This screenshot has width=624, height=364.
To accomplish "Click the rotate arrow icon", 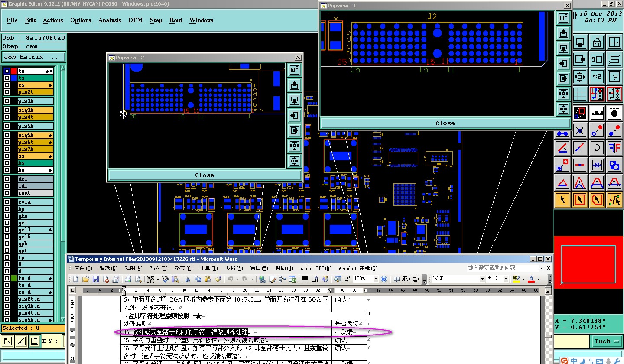I will pyautogui.click(x=597, y=148).
